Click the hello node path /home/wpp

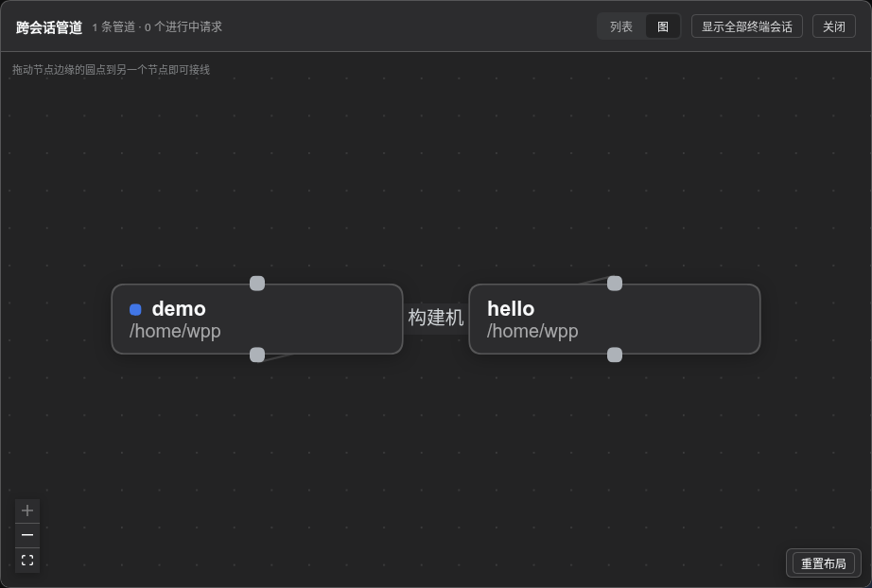click(x=532, y=331)
